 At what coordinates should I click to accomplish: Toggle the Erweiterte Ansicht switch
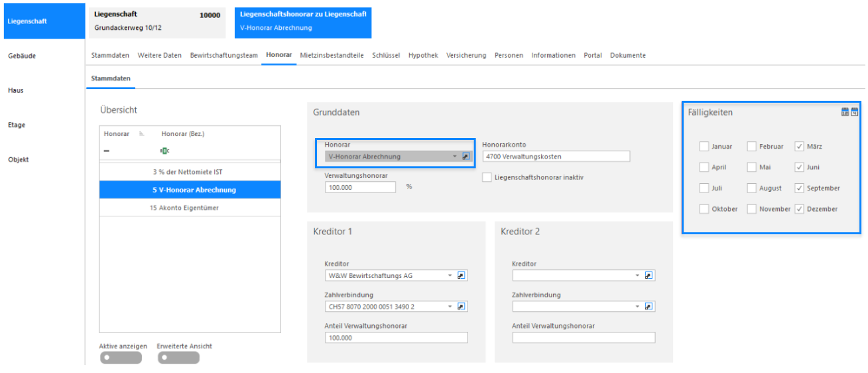pos(178,358)
